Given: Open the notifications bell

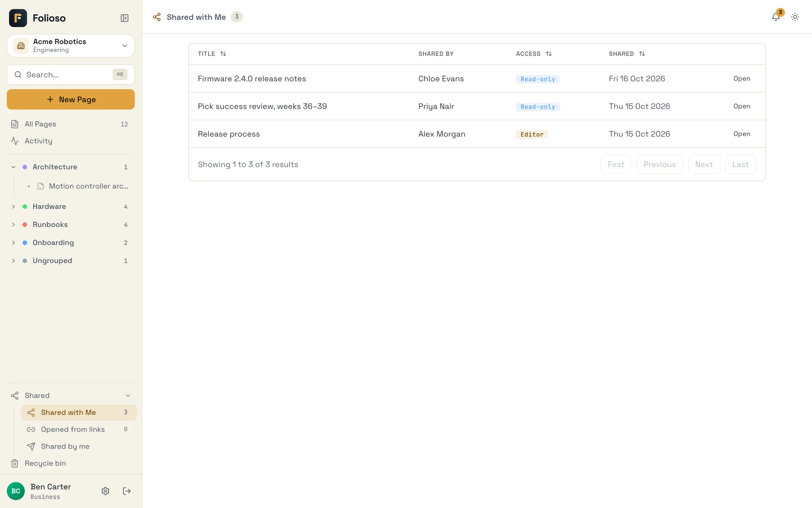Looking at the screenshot, I should pyautogui.click(x=776, y=17).
